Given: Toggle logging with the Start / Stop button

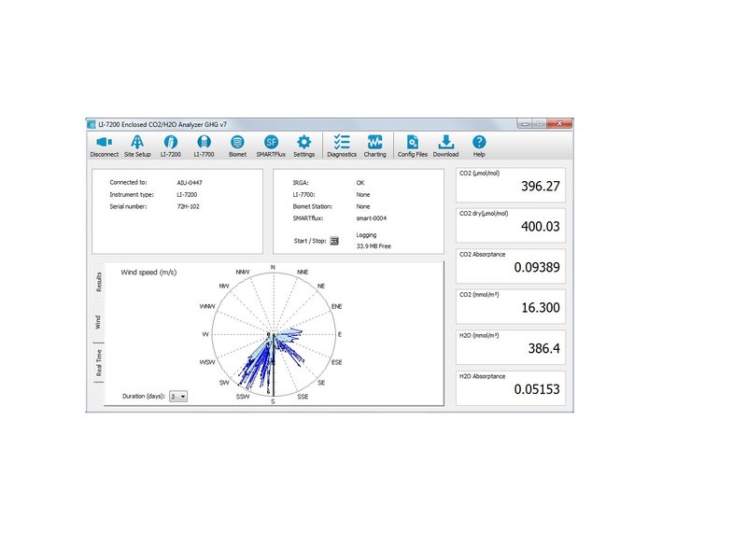Looking at the screenshot, I should click(334, 240).
